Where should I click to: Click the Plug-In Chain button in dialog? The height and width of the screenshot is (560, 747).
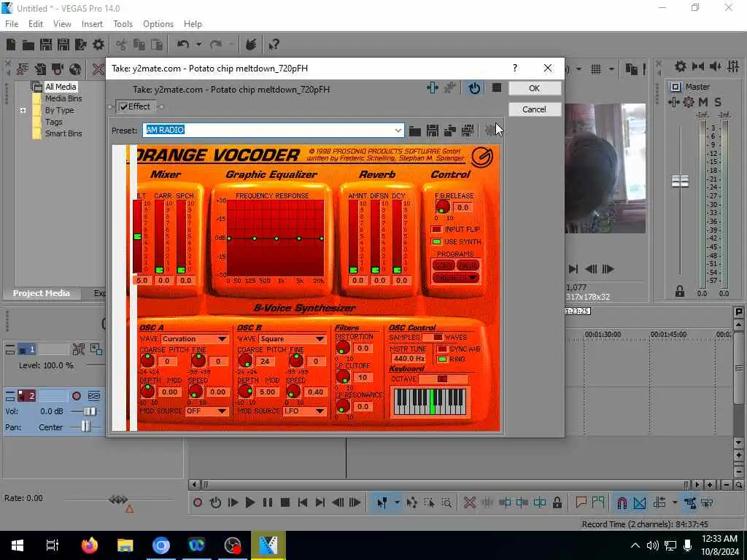point(433,88)
